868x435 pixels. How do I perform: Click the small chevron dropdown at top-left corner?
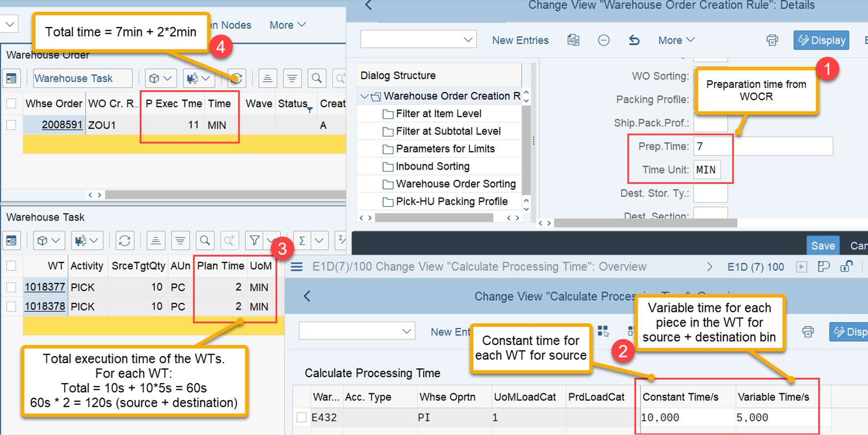9,24
